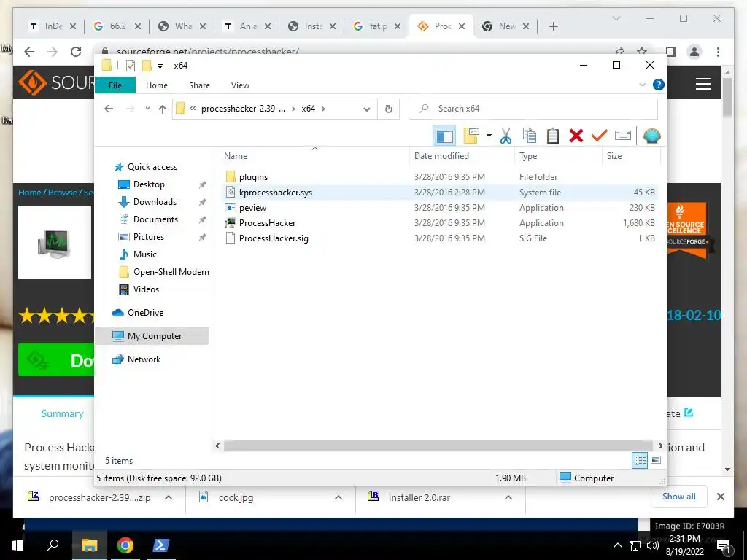The height and width of the screenshot is (560, 747).
Task: Select Quick access in navigation pane
Action: click(x=152, y=167)
